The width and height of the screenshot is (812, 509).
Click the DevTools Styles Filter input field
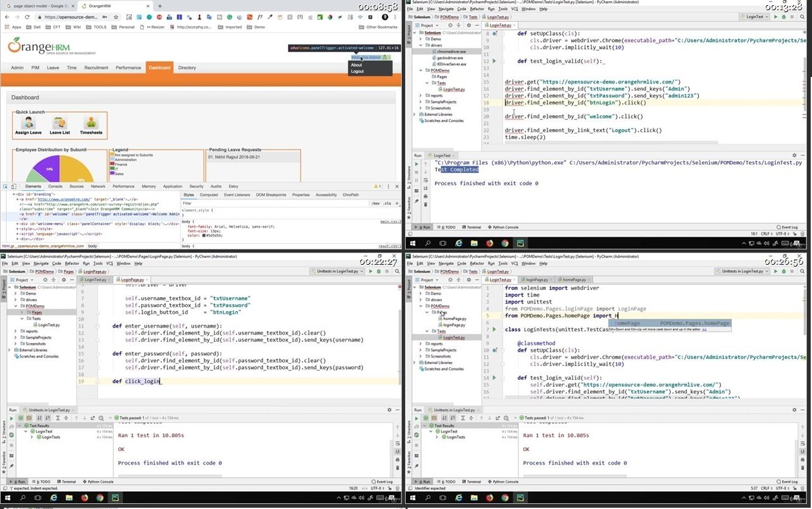(273, 204)
